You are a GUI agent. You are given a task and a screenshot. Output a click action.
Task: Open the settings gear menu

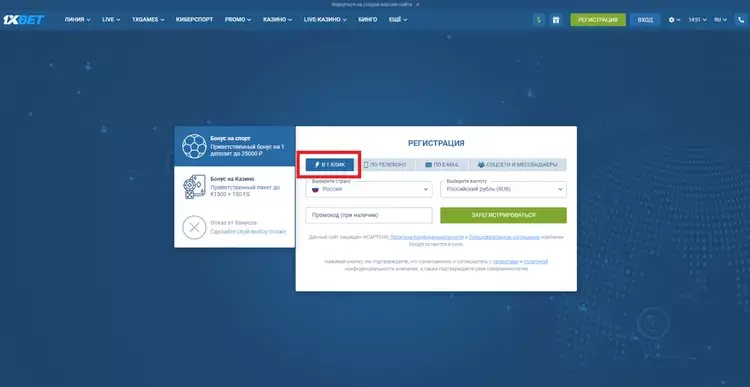click(x=674, y=20)
